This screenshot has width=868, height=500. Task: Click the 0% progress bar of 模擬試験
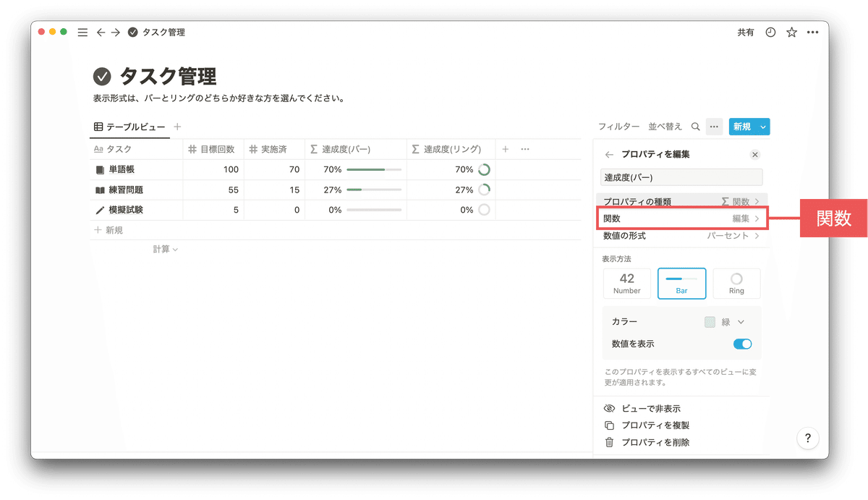[374, 210]
